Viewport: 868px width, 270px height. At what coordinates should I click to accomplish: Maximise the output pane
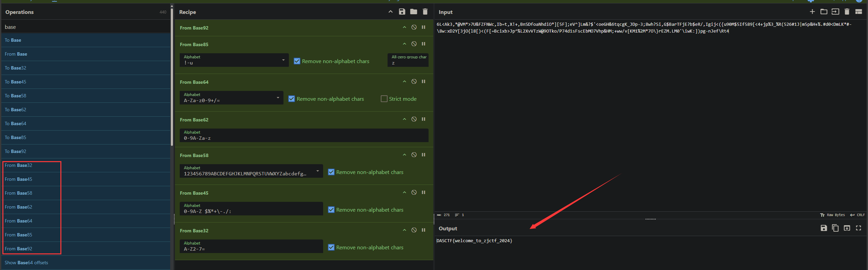(858, 228)
